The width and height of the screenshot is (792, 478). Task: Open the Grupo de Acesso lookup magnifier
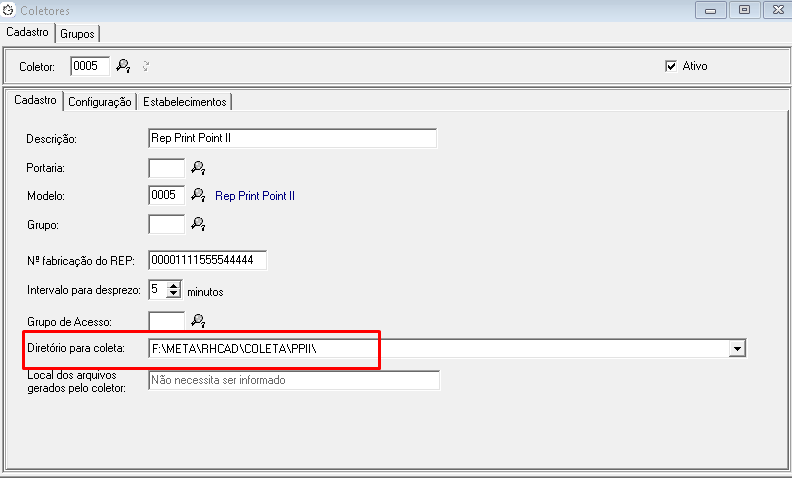198,320
